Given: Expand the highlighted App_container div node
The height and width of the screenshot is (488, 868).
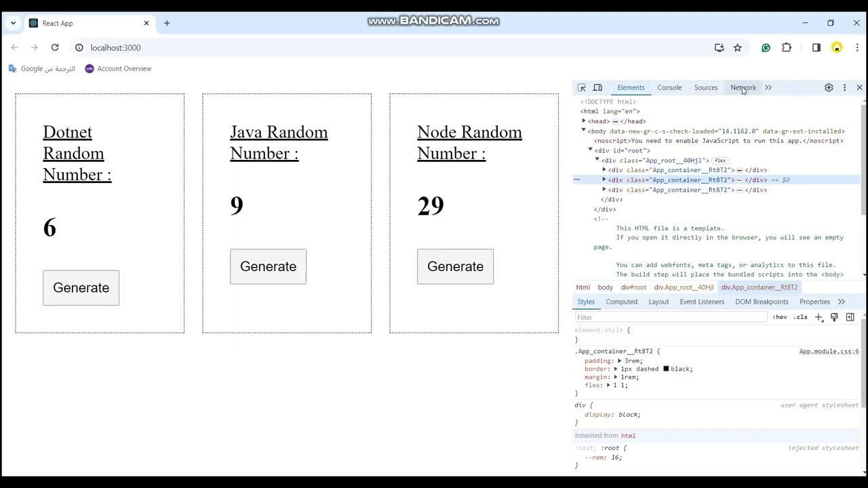Looking at the screenshot, I should 604,180.
